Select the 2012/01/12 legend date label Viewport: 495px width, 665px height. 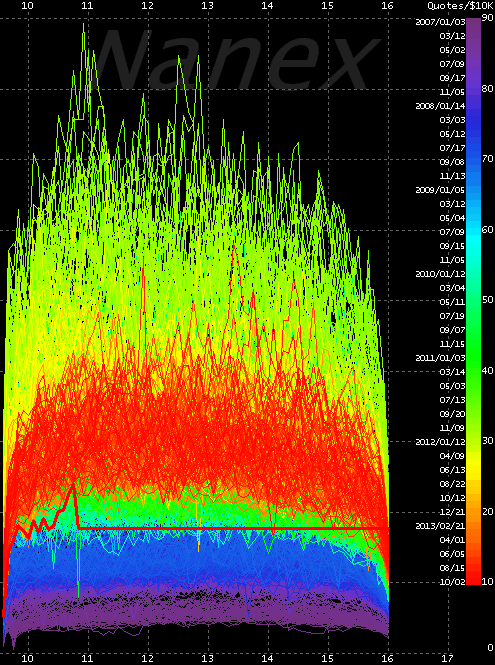coord(440,442)
